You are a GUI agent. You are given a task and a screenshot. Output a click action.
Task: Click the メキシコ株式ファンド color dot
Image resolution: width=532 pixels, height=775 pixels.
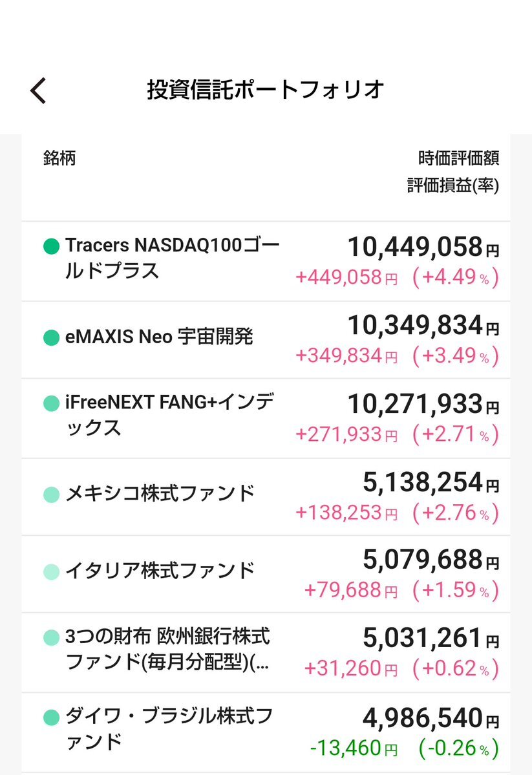pos(51,495)
